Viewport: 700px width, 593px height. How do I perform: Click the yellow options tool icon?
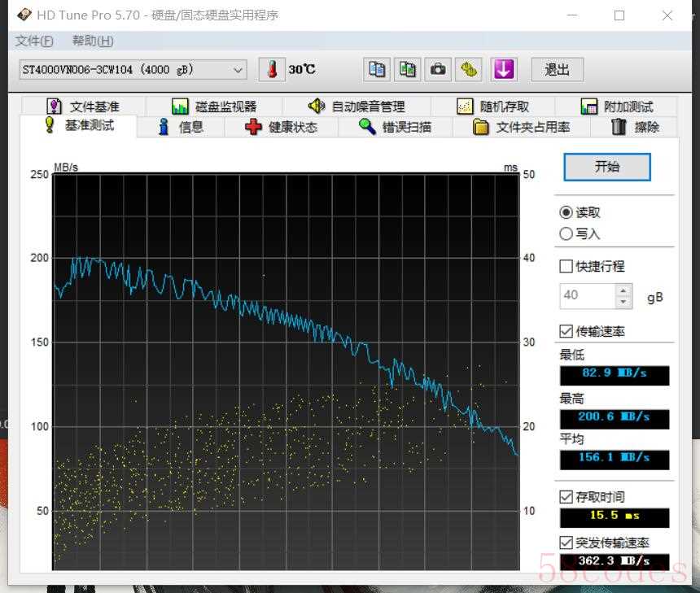(469, 69)
